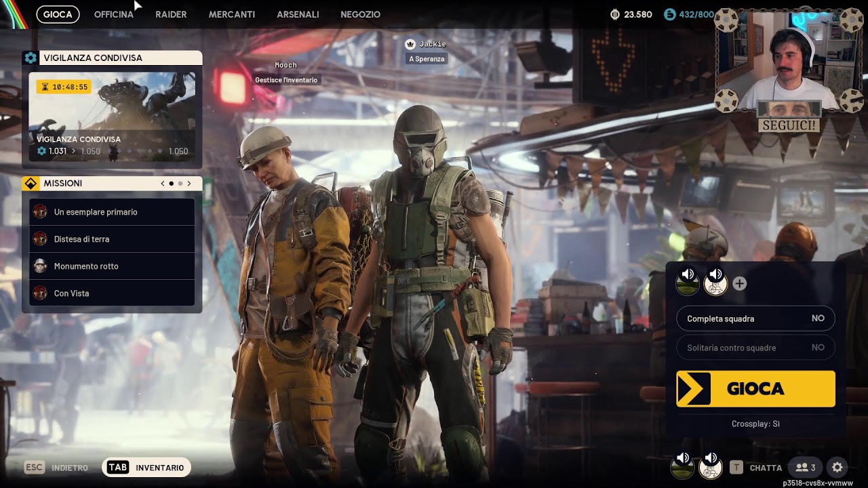868x488 pixels.
Task: Click trader portrait icon for Un esemplare primario
Action: 40,211
